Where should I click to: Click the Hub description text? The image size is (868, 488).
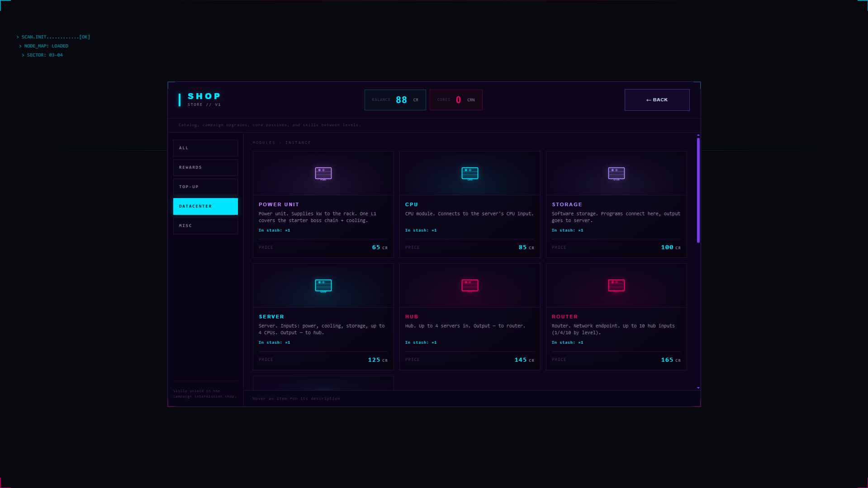pos(465,326)
